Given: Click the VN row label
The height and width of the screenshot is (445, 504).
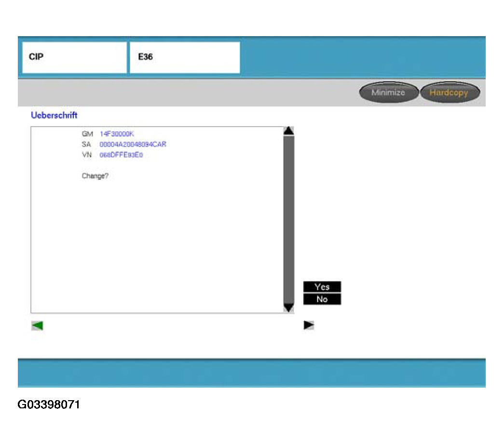Looking at the screenshot, I should 87,155.
